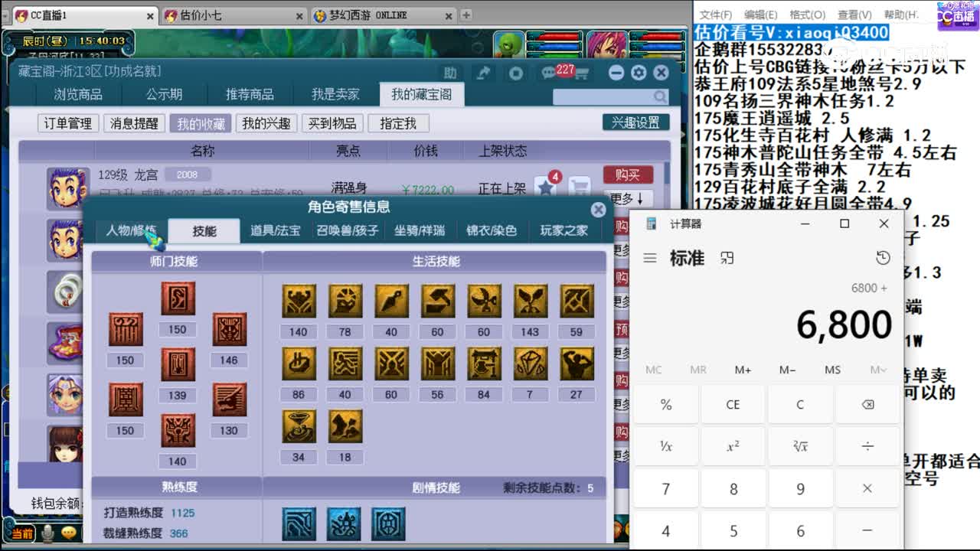This screenshot has width=980, height=551.
Task: Click the 消息提醒 button
Action: [134, 123]
